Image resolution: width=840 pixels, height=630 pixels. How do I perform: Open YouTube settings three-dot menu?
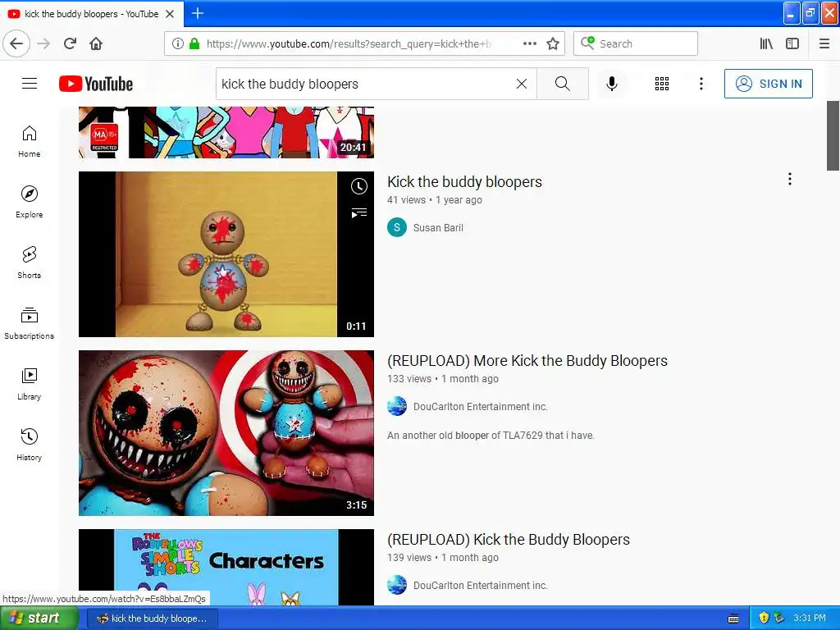701,84
